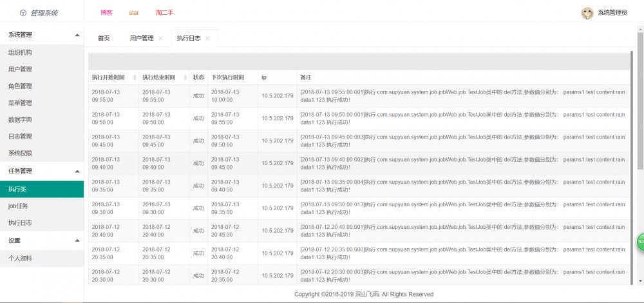Click the green floating badge at right edge
Screen dimensions: 644x303
tap(640, 242)
